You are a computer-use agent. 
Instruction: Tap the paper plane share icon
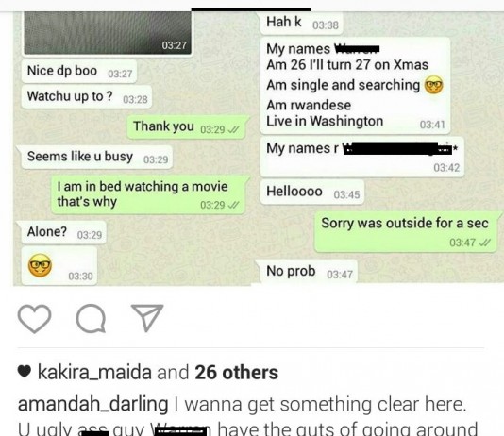pos(147,318)
